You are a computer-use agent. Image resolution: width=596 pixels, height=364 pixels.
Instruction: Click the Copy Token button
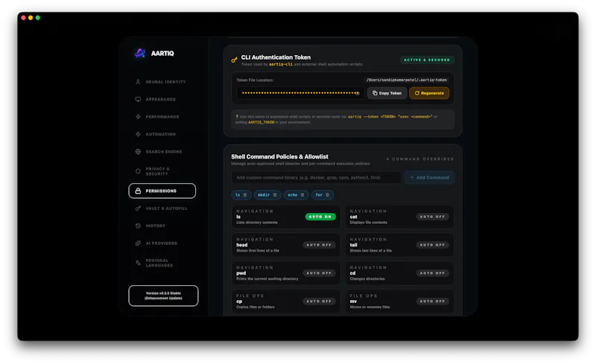coord(387,93)
